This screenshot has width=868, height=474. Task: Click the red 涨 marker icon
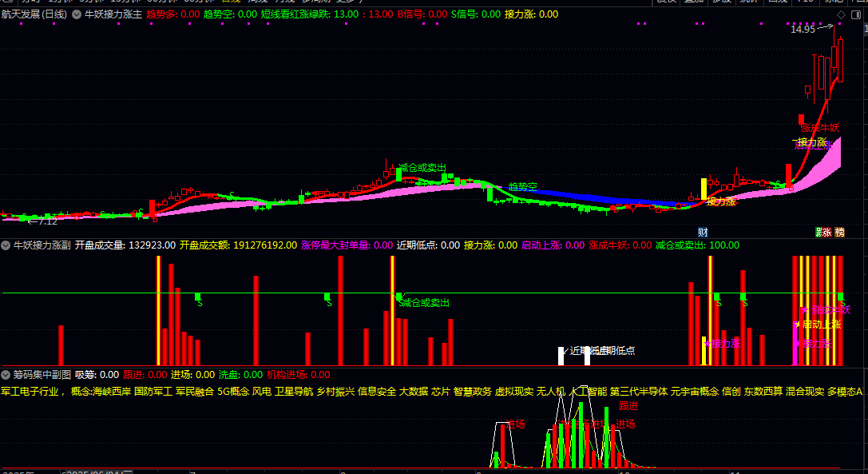point(826,233)
